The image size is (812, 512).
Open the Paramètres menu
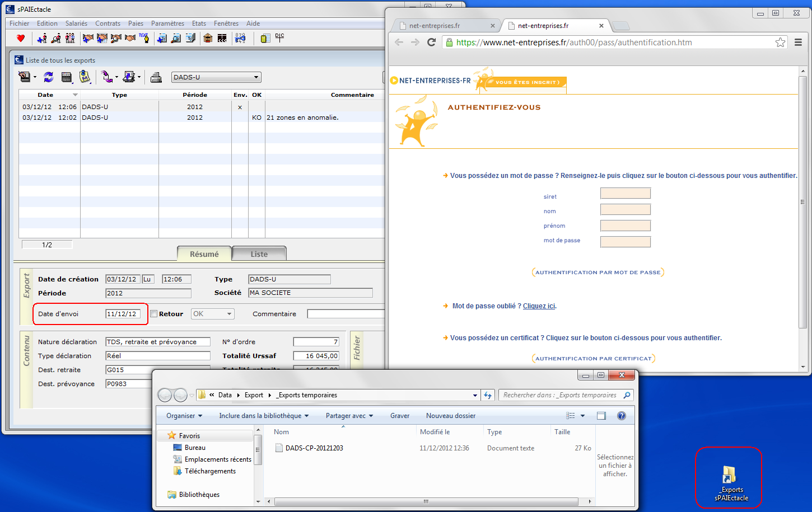tap(167, 24)
